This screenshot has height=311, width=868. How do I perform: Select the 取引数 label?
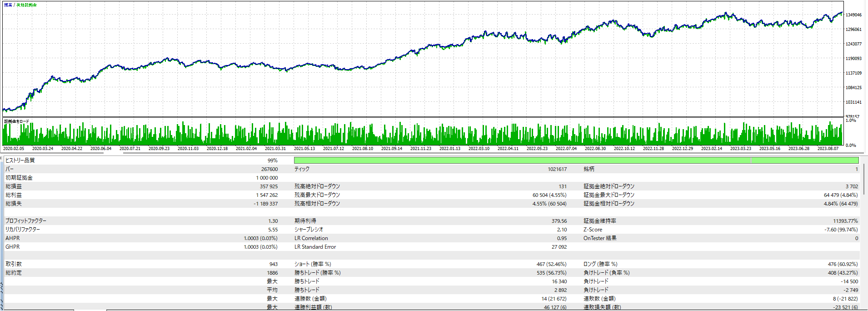coord(14,264)
